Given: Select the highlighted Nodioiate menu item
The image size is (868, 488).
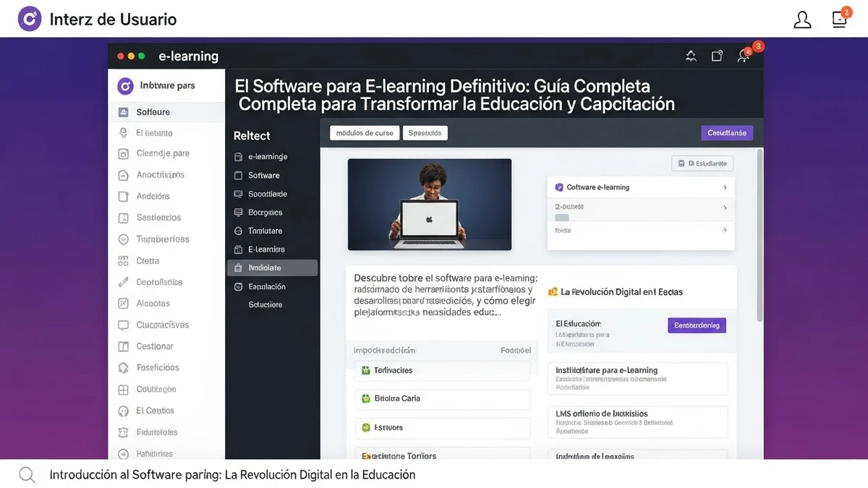Looking at the screenshot, I should [x=273, y=267].
